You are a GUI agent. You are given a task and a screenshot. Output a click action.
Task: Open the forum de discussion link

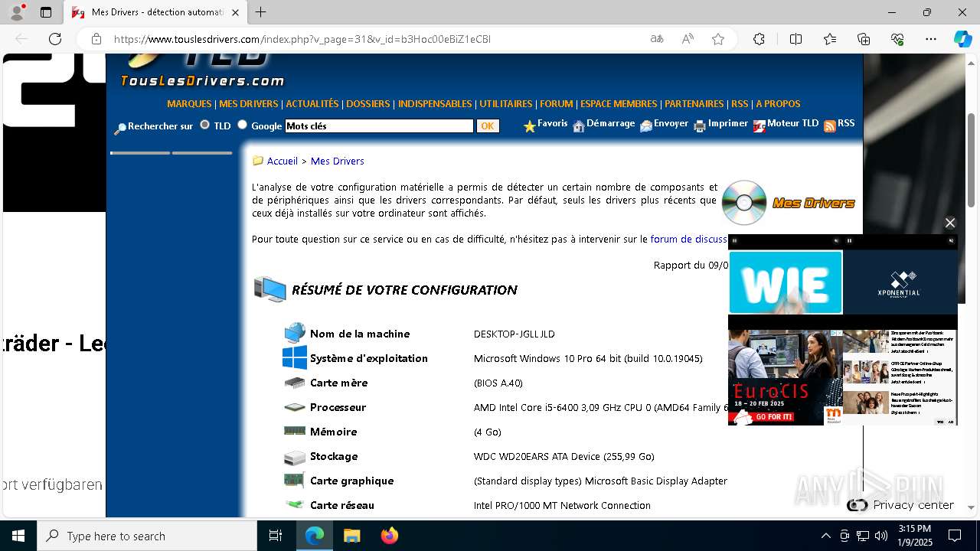pyautogui.click(x=689, y=239)
